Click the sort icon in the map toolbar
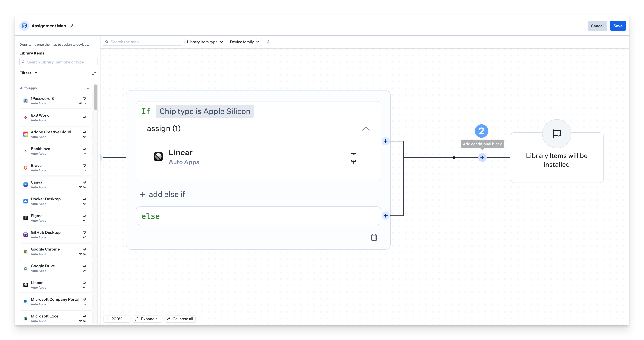 (x=268, y=42)
